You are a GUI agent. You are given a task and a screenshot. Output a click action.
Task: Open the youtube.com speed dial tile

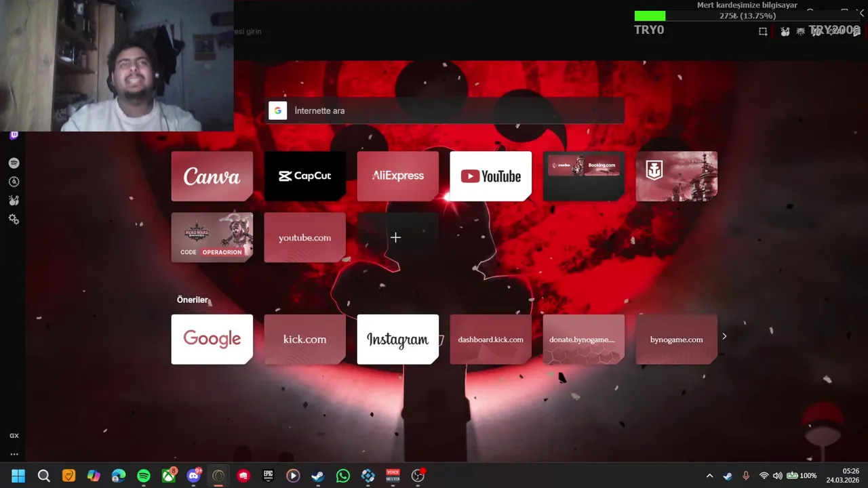[x=305, y=237]
